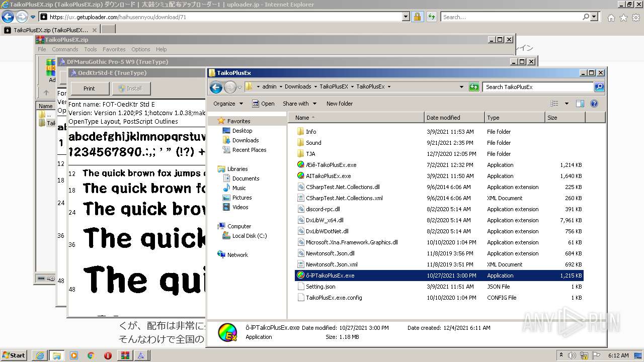This screenshot has width=644, height=362.
Task: Open Internet Explorer from the taskbar
Action: (40, 355)
